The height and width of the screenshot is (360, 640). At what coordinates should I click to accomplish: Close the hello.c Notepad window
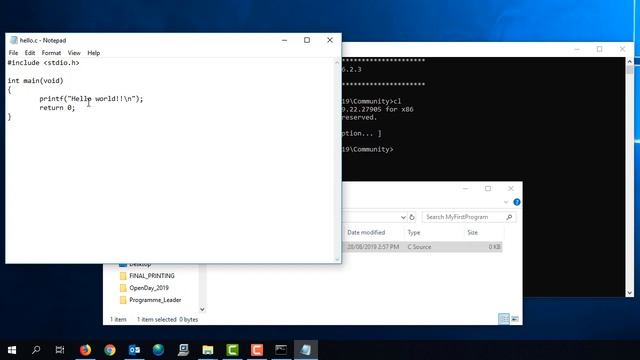tap(330, 40)
